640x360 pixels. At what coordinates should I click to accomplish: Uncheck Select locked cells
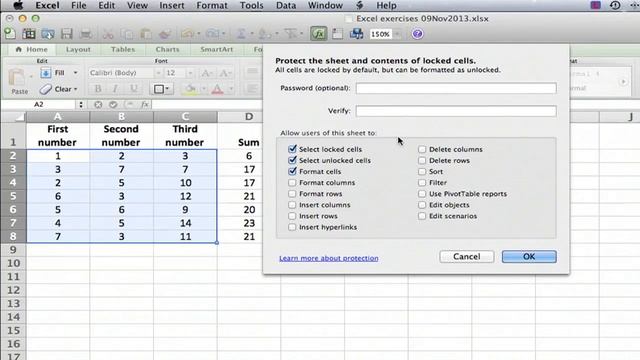[x=292, y=149]
